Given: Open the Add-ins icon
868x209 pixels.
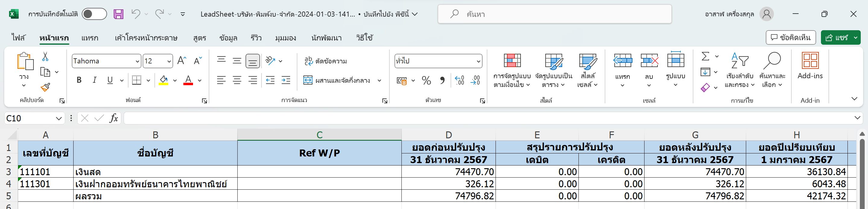Looking at the screenshot, I should pos(810,66).
